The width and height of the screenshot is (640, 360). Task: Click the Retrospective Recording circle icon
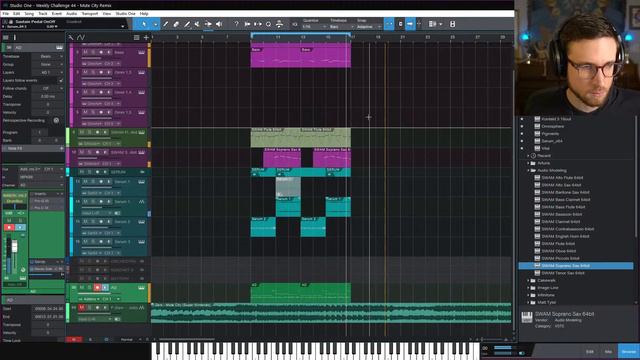pyautogui.click(x=56, y=120)
